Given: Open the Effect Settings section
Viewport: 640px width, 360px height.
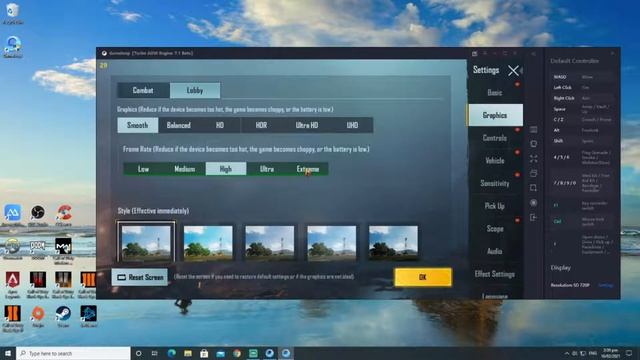Looking at the screenshot, I should pyautogui.click(x=495, y=274).
